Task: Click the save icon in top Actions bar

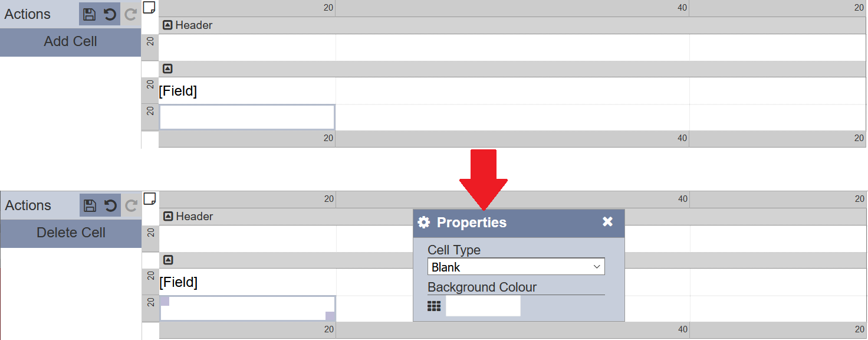Action: pyautogui.click(x=90, y=14)
